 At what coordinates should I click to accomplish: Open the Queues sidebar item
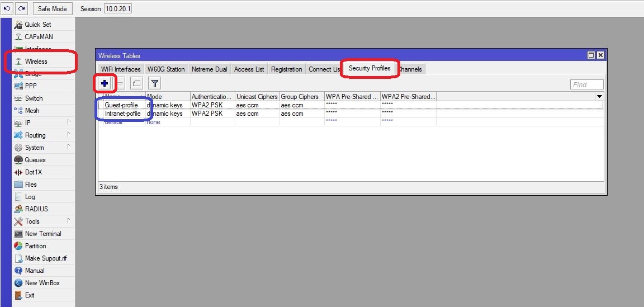click(x=35, y=160)
